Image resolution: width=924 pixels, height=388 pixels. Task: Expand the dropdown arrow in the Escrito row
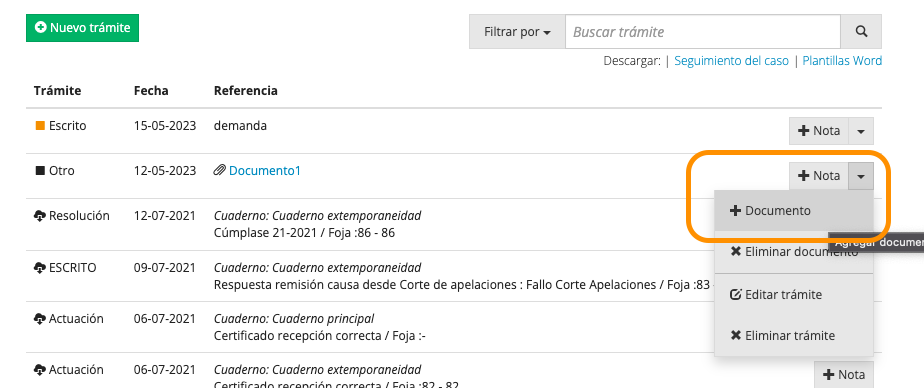point(861,131)
